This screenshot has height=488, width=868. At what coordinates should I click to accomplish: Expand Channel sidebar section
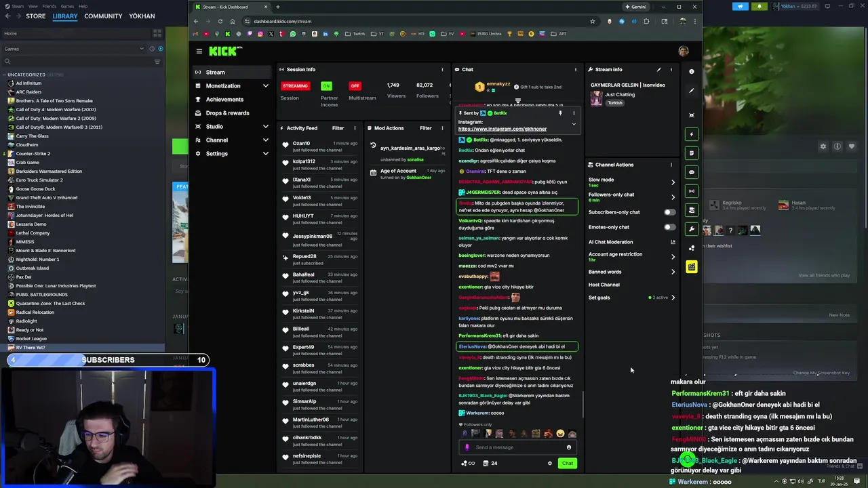pyautogui.click(x=265, y=140)
